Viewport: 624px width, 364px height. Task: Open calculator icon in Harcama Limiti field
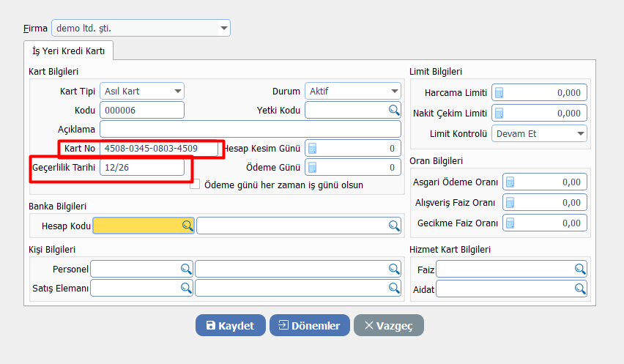[499, 92]
